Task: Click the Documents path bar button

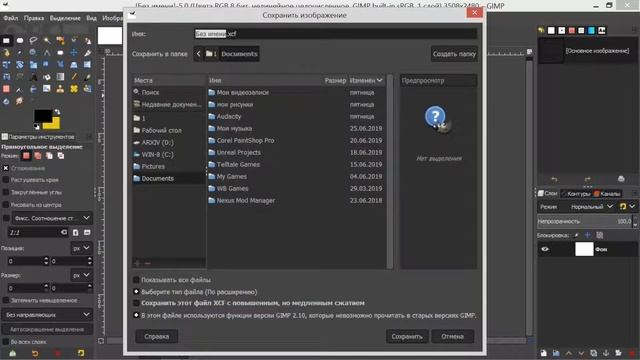Action: [239, 54]
